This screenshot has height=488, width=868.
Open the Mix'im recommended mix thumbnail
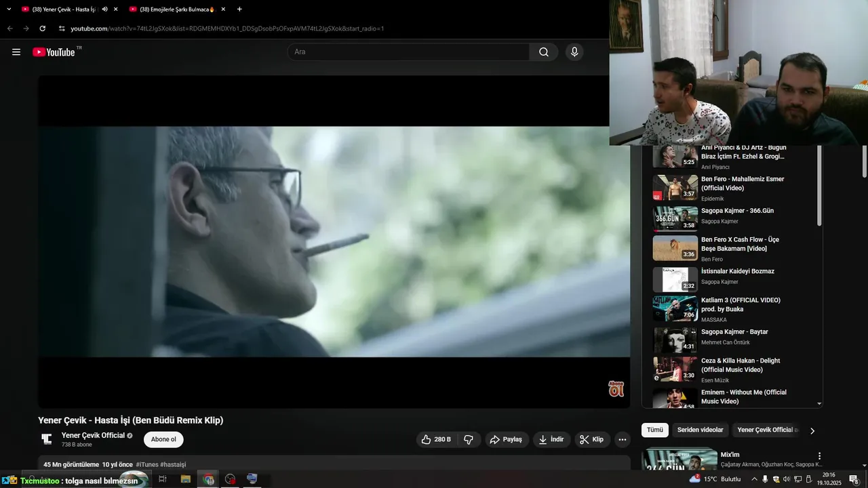point(679,459)
